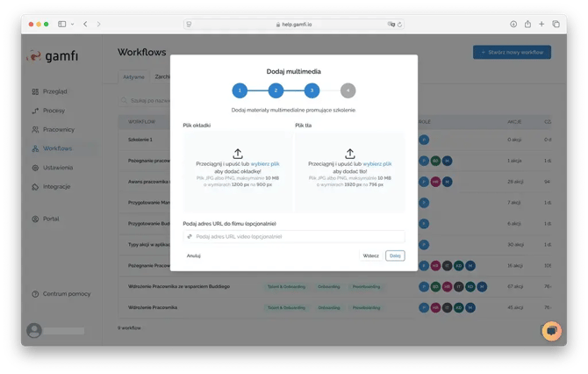Click the 45 akcji cell

point(515,307)
